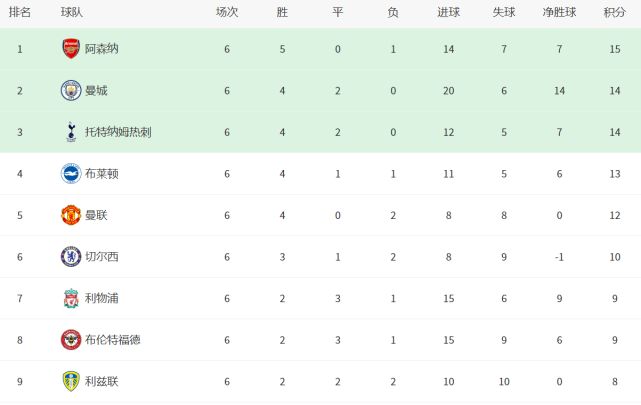This screenshot has height=405, width=641.
Task: Click the Manchester United crest icon
Action: (x=71, y=215)
